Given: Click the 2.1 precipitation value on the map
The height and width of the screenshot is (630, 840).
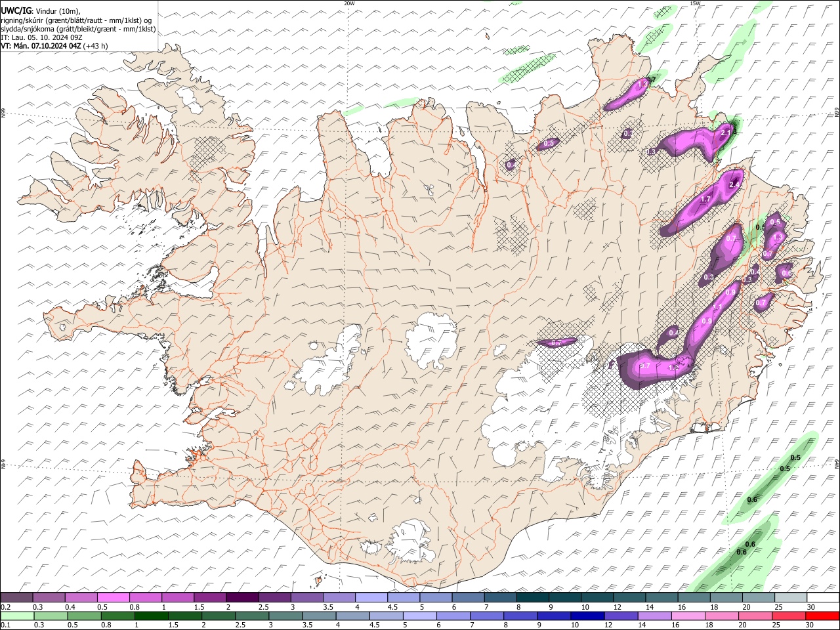Looking at the screenshot, I should pos(726,133).
